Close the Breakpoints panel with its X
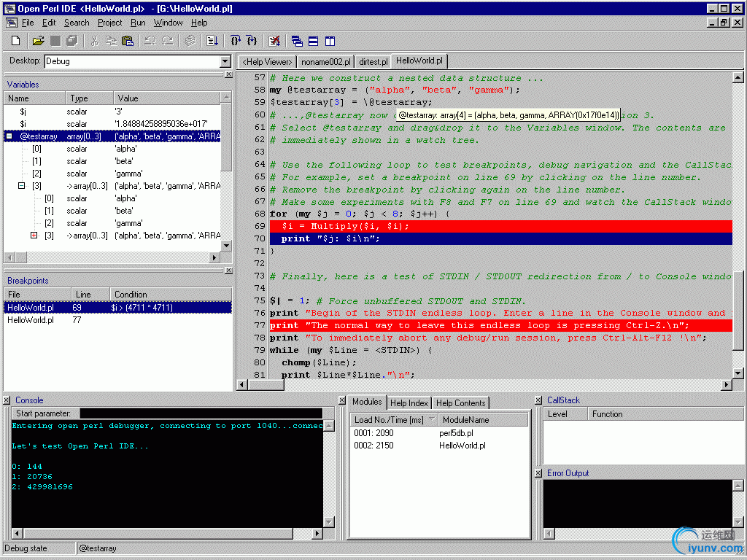This screenshot has width=747, height=560. pos(228,271)
